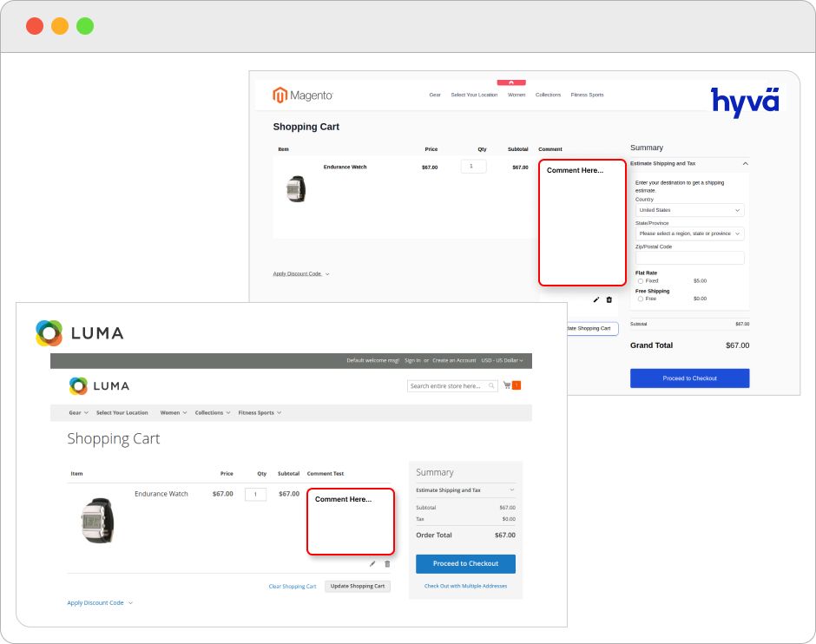The image size is (816, 644).
Task: Open the Fitness Sports menu in Hyvä navigation
Action: coord(587,95)
